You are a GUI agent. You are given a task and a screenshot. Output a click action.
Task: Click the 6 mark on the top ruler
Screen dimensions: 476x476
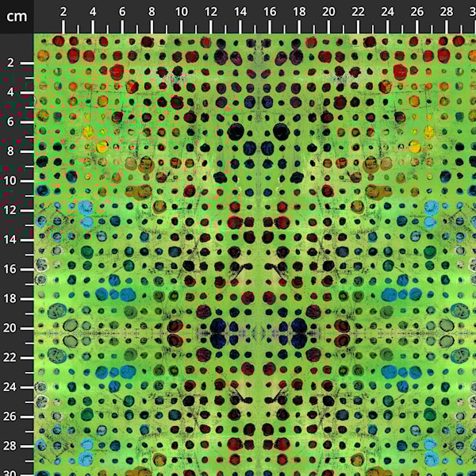[x=122, y=11]
